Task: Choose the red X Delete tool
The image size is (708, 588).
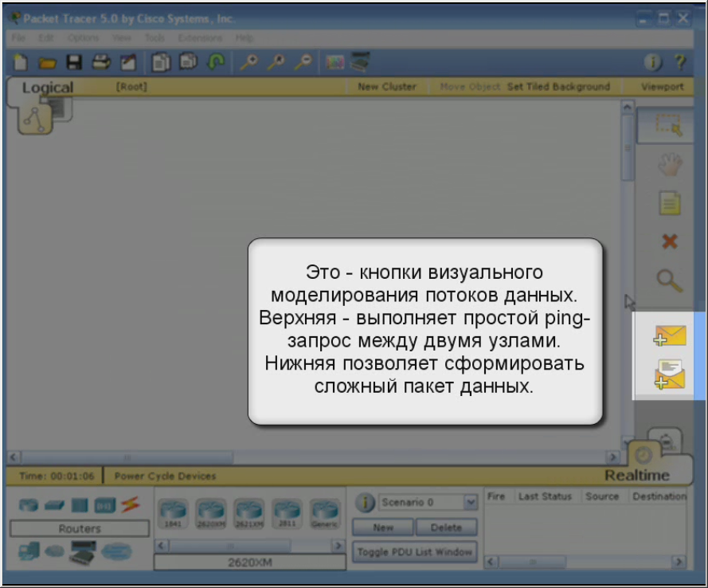Action: (x=670, y=241)
